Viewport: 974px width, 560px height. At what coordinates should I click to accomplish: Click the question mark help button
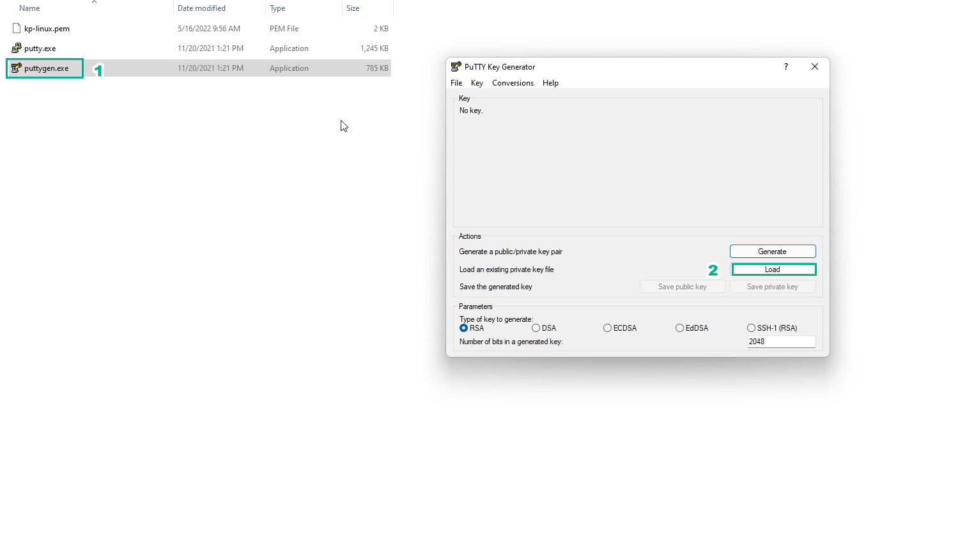[786, 66]
